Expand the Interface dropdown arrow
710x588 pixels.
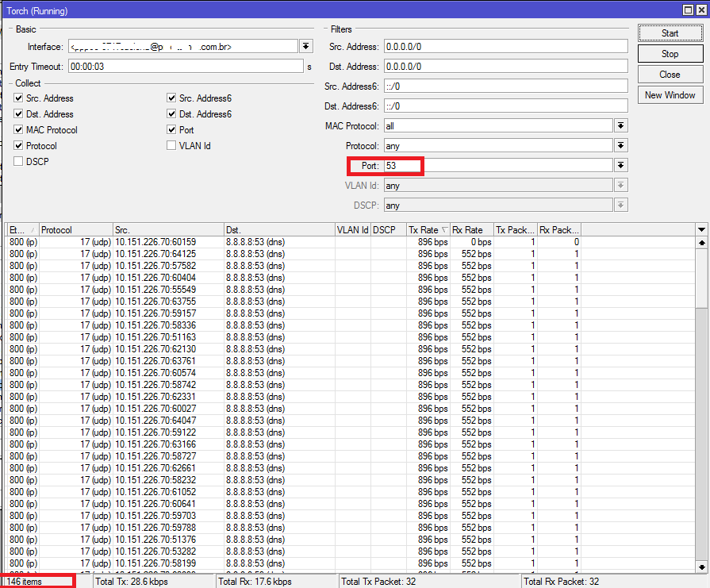(x=305, y=47)
